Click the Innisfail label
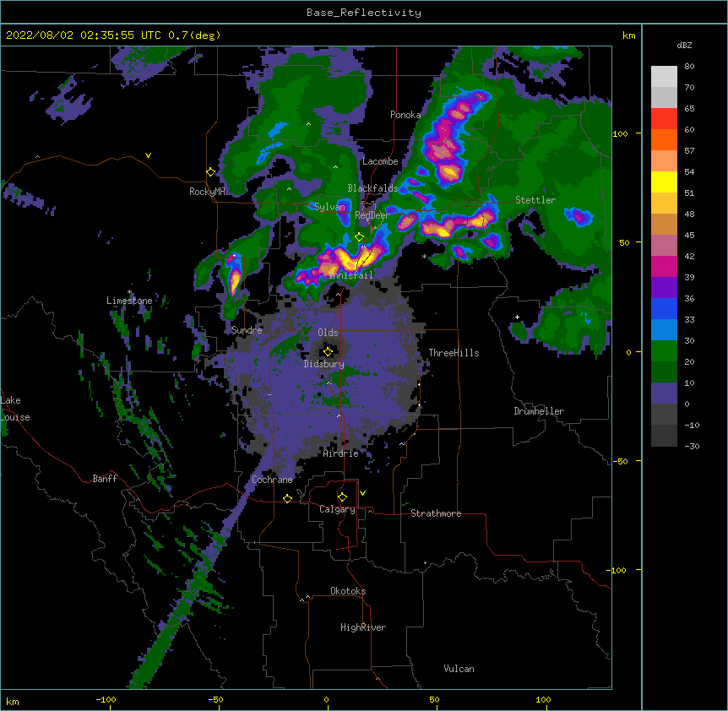This screenshot has height=711, width=728. pos(351,275)
